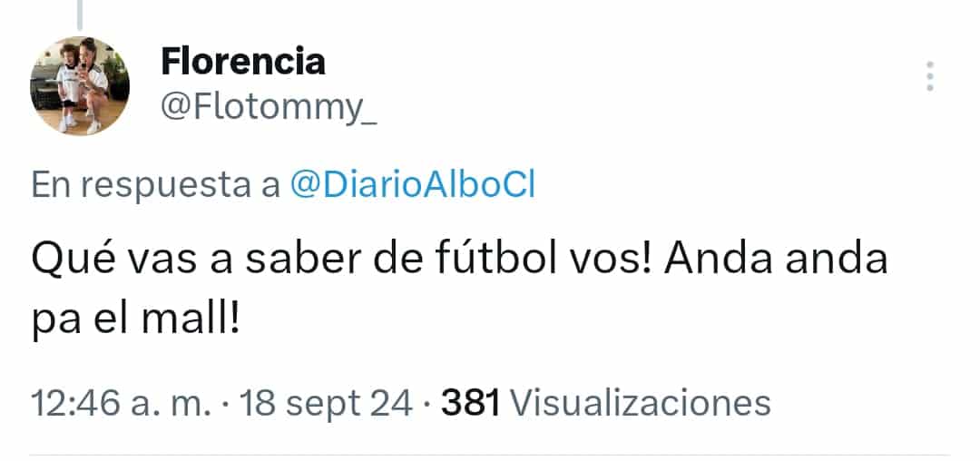Click the divider line below the tweet
Screen dimensions: 980x461
click(x=490, y=455)
